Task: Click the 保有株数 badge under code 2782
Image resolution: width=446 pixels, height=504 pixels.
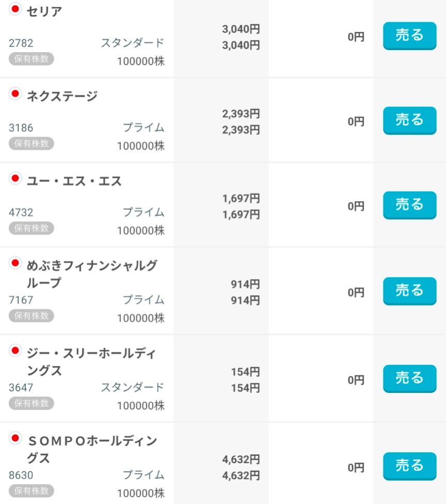Action: click(31, 59)
